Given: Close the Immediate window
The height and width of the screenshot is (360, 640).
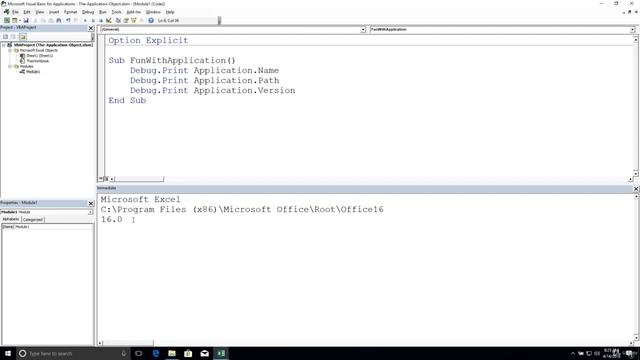Looking at the screenshot, I should [636, 189].
